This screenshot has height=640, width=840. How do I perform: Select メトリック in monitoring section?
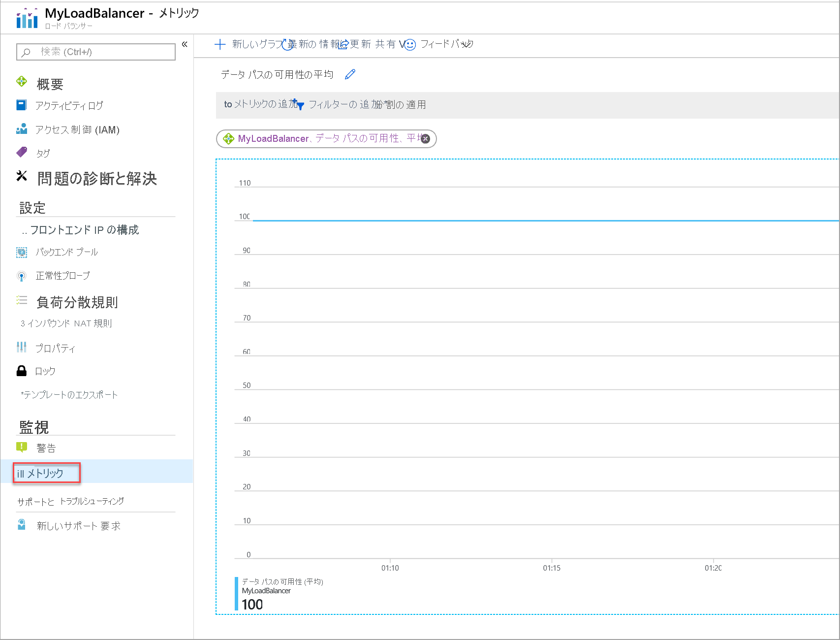(x=45, y=473)
